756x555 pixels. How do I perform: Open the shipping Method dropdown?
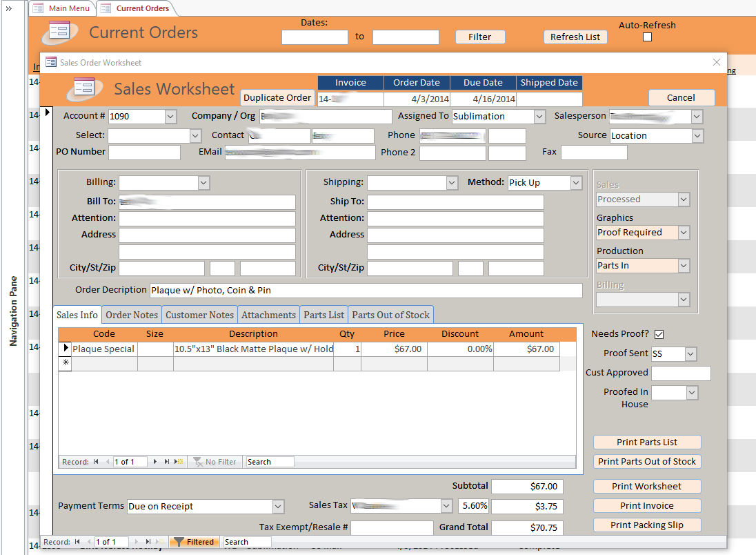tap(575, 183)
